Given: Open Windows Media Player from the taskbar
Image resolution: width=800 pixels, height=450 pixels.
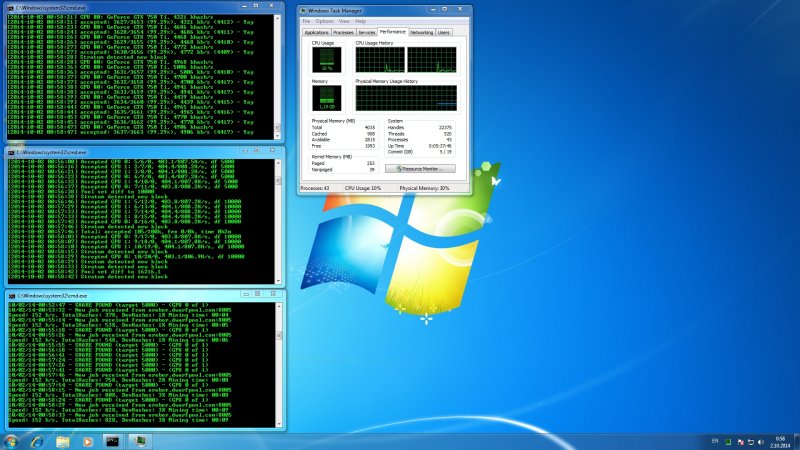Looking at the screenshot, I should 88,441.
